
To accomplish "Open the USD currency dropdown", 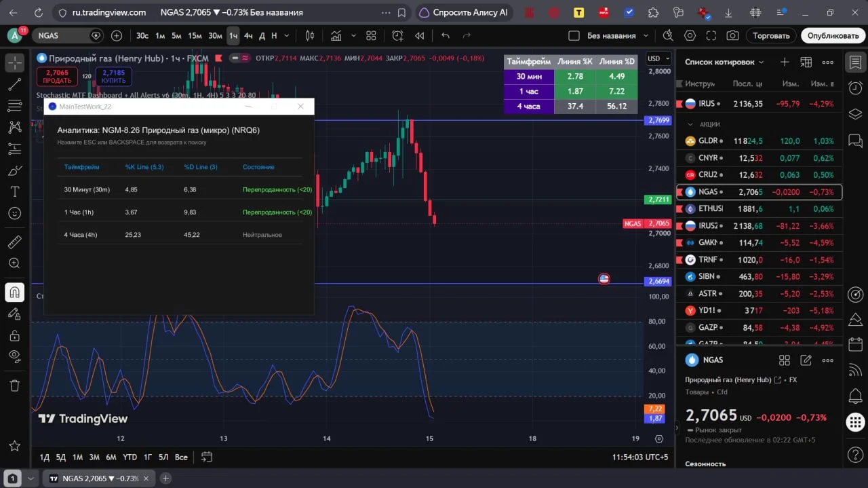I will tap(658, 58).
